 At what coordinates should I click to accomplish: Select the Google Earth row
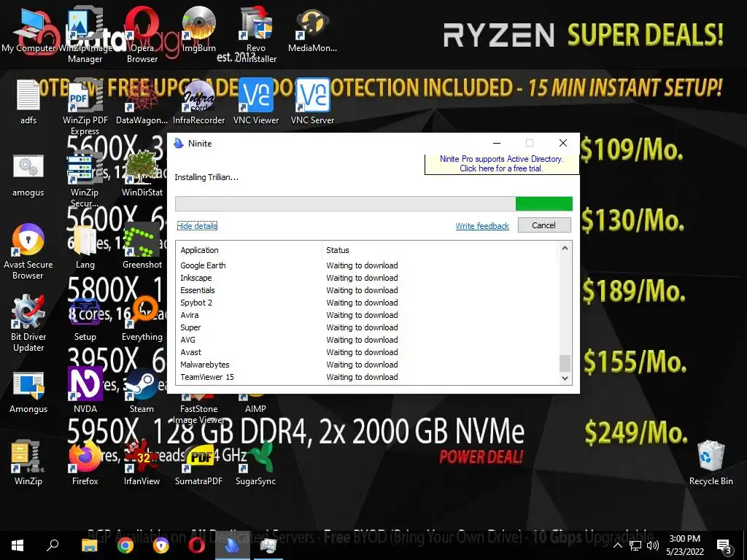pos(367,265)
